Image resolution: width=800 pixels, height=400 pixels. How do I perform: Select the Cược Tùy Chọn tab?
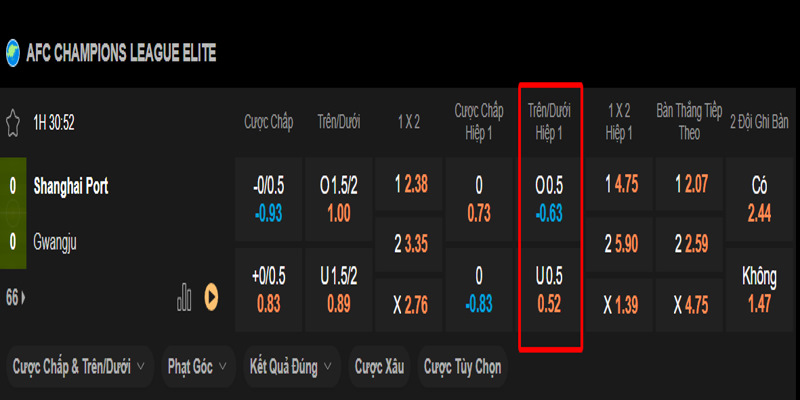click(463, 366)
